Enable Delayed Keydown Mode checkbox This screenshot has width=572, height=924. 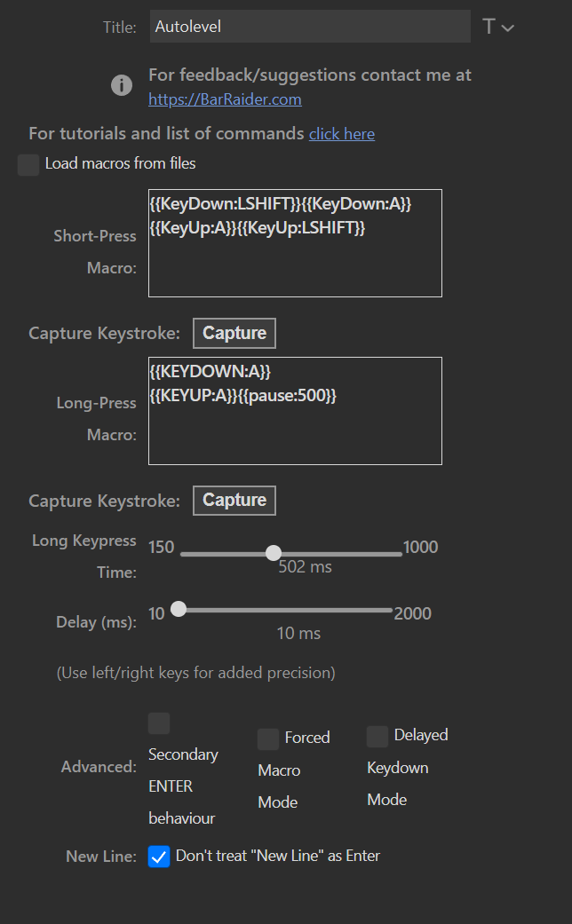click(x=377, y=737)
